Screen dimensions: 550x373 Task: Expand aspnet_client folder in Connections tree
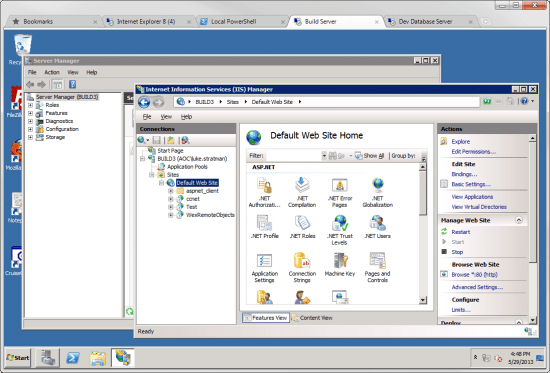[170, 191]
